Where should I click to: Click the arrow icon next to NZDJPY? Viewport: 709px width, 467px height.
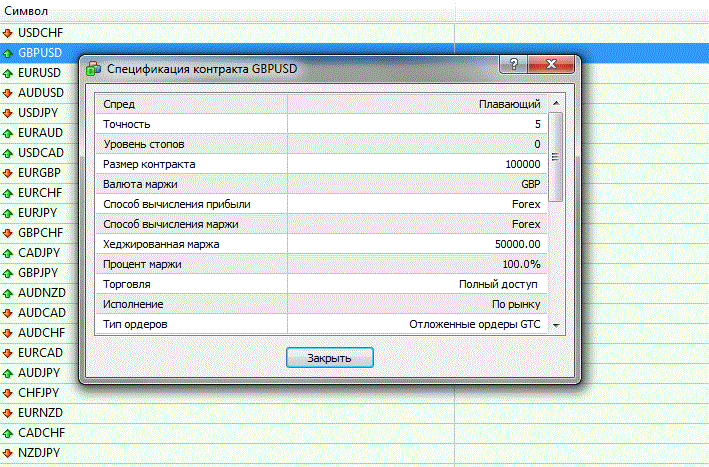8,453
